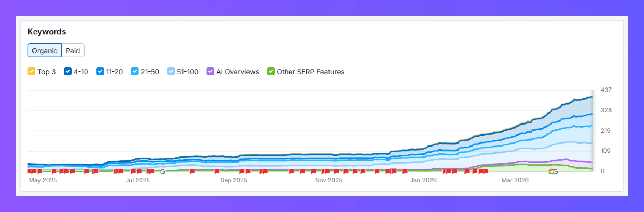Uncheck the Top 3 positions checkbox
This screenshot has height=212, width=644.
[x=31, y=71]
